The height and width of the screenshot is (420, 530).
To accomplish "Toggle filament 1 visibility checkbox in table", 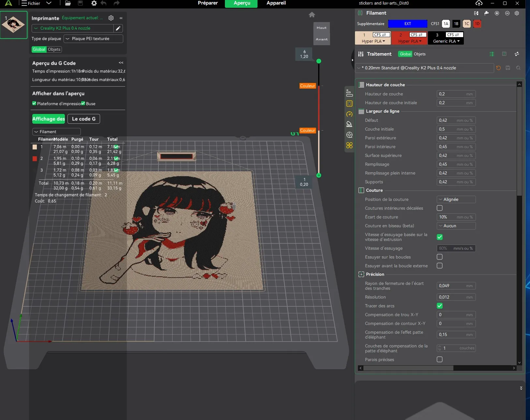I will [x=116, y=147].
